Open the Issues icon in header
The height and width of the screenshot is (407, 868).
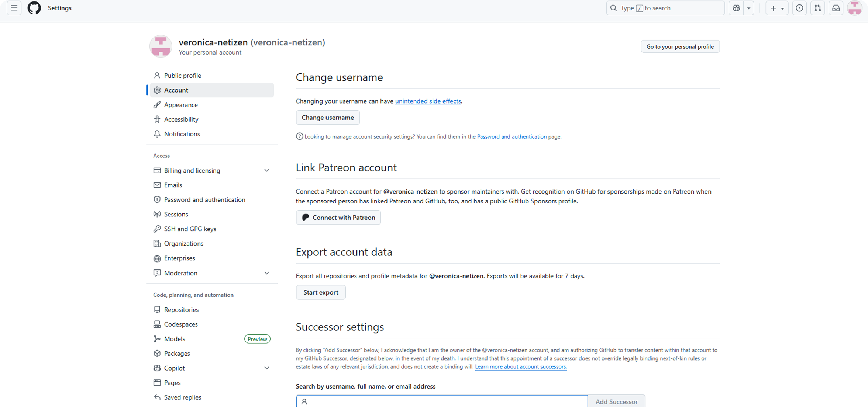pyautogui.click(x=799, y=8)
